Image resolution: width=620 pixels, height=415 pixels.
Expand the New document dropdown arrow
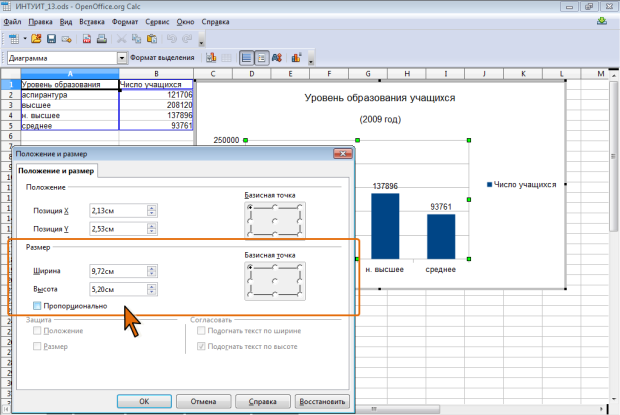[x=25, y=39]
